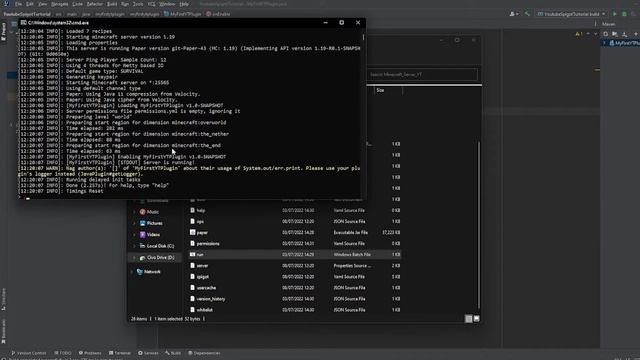The image size is (640, 360).
Task: Click the green hammer Build Project icon
Action: pyautogui.click(x=527, y=14)
